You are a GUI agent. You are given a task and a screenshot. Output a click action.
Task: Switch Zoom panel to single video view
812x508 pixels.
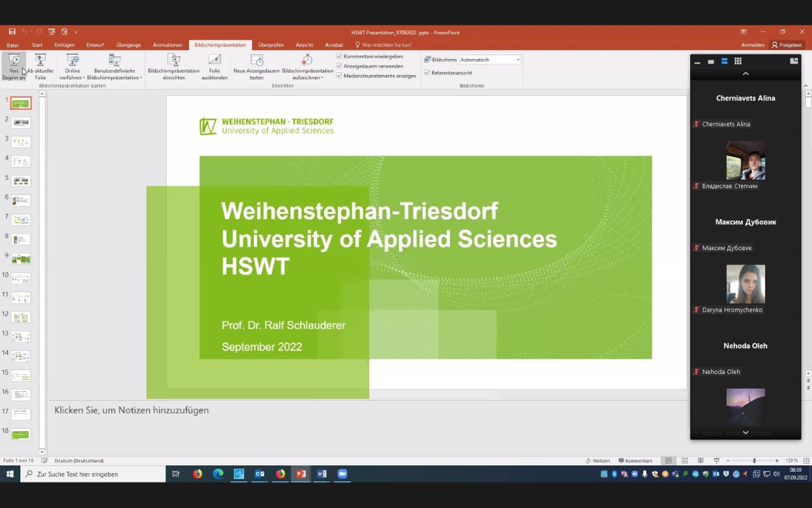pyautogui.click(x=710, y=62)
